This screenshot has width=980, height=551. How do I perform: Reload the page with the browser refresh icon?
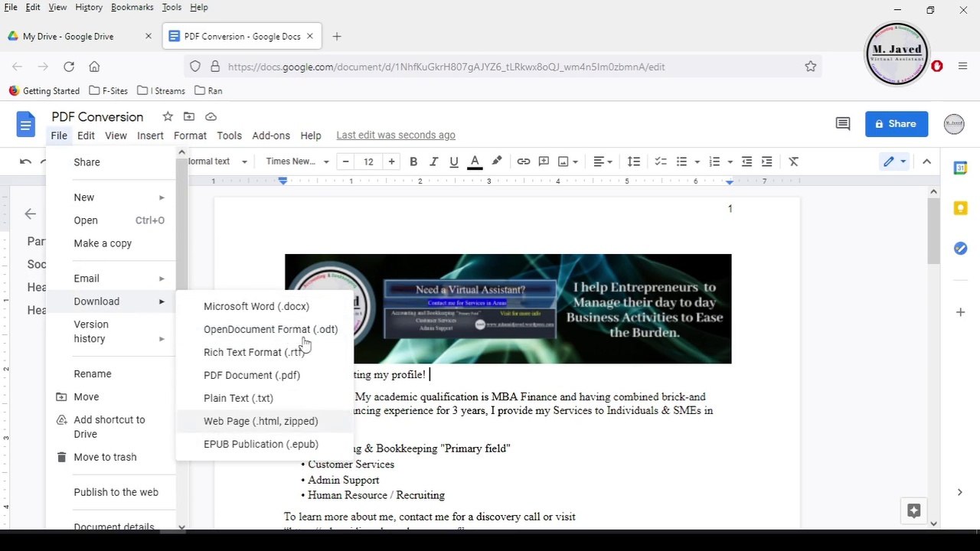tap(69, 67)
